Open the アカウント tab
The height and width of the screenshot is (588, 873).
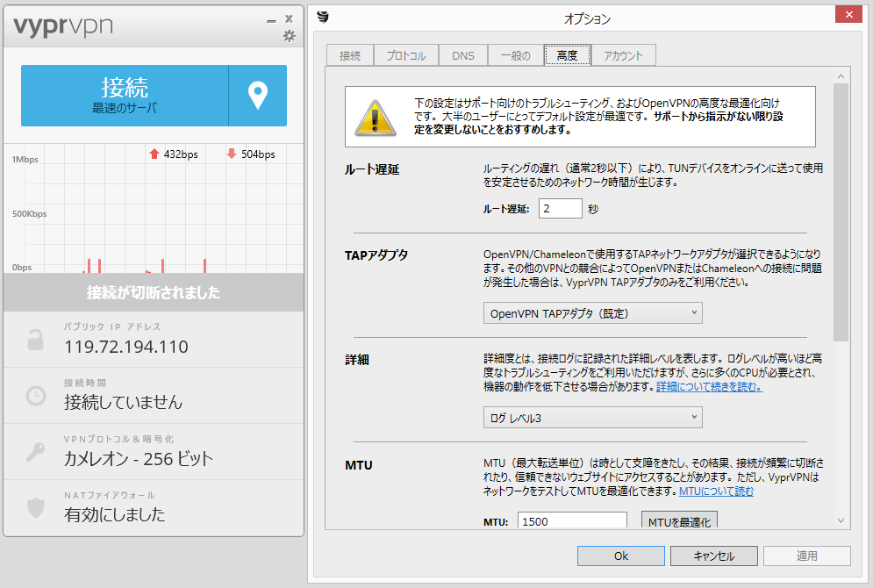coord(623,55)
